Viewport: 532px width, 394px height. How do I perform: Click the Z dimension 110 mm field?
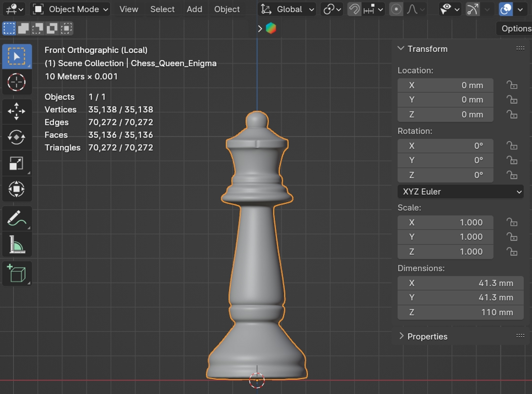click(x=460, y=312)
